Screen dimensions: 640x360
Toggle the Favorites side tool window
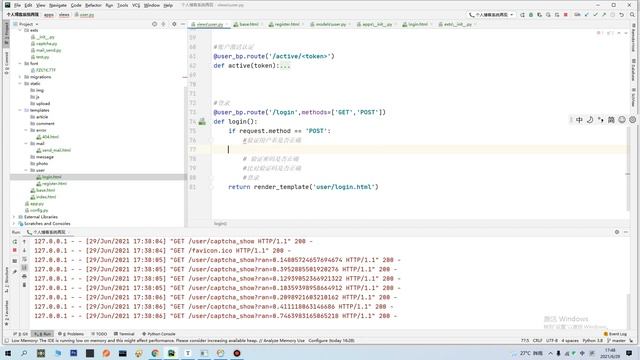pyautogui.click(x=6, y=313)
